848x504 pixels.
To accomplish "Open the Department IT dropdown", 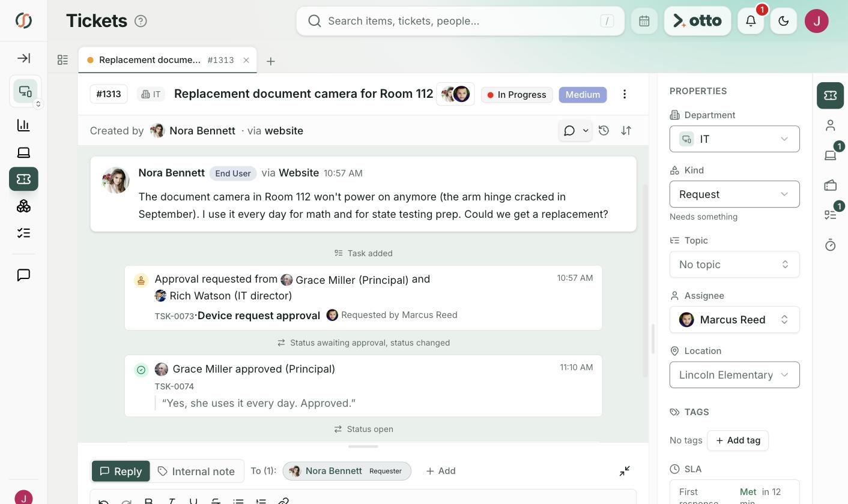I will coord(734,139).
